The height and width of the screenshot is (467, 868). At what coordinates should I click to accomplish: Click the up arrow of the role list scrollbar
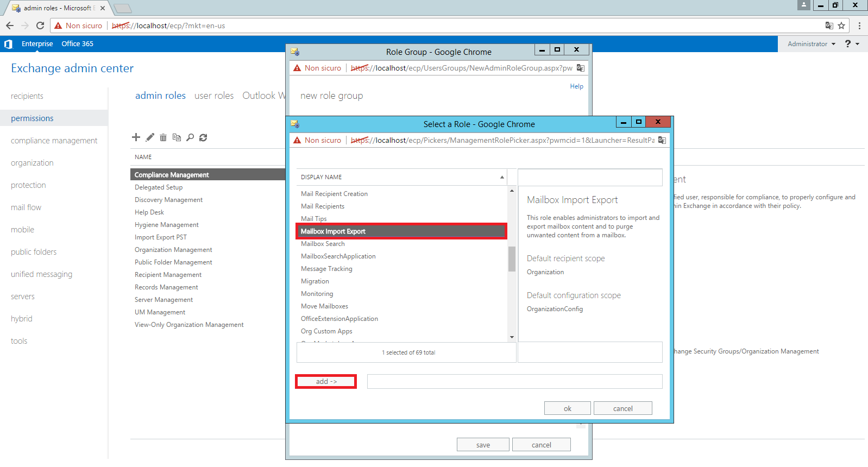coord(512,191)
